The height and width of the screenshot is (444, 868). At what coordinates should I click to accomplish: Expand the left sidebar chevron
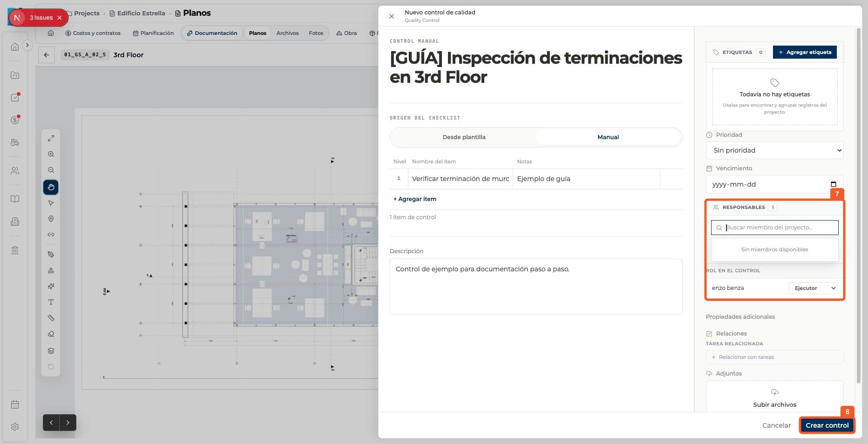click(27, 45)
